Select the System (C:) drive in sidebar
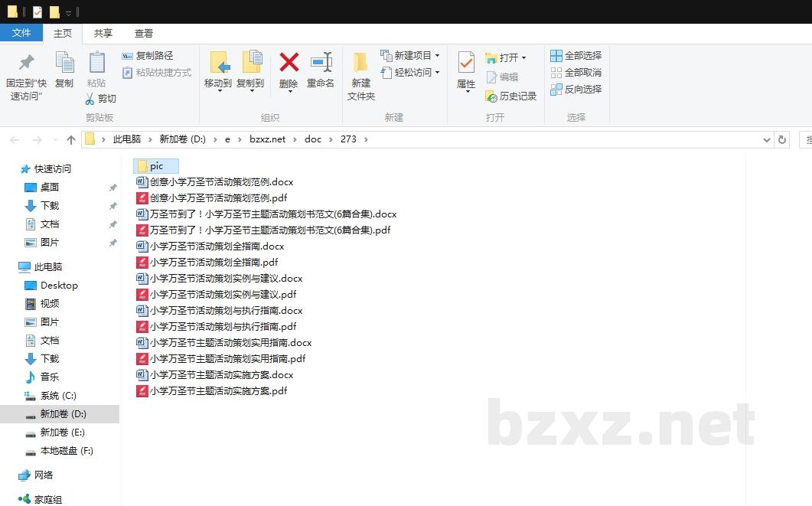812x506 pixels. 58,396
